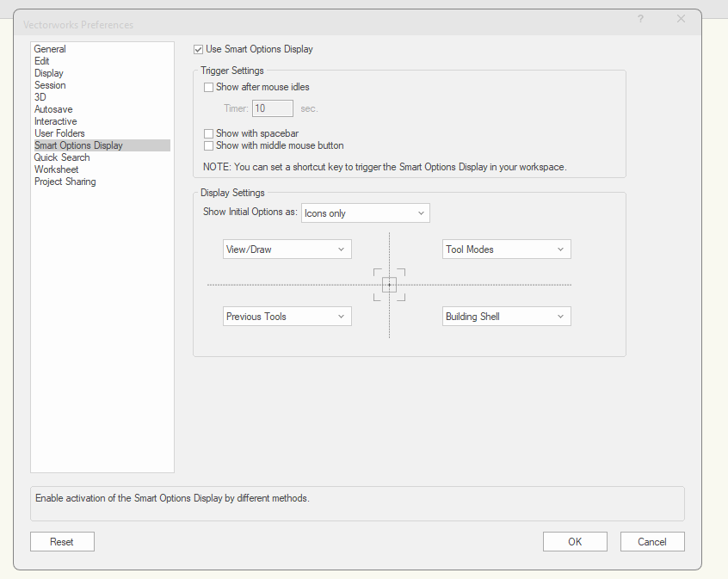Click the Timer seconds input field

tap(272, 108)
